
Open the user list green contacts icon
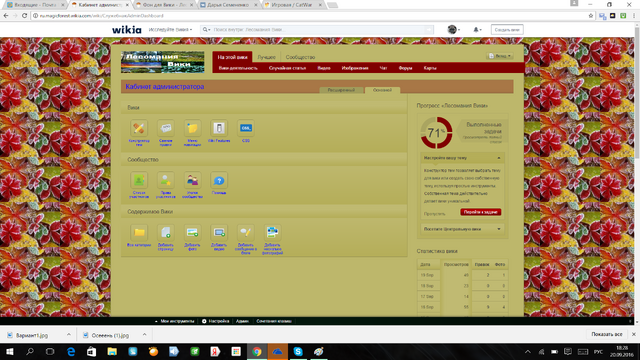tap(139, 180)
